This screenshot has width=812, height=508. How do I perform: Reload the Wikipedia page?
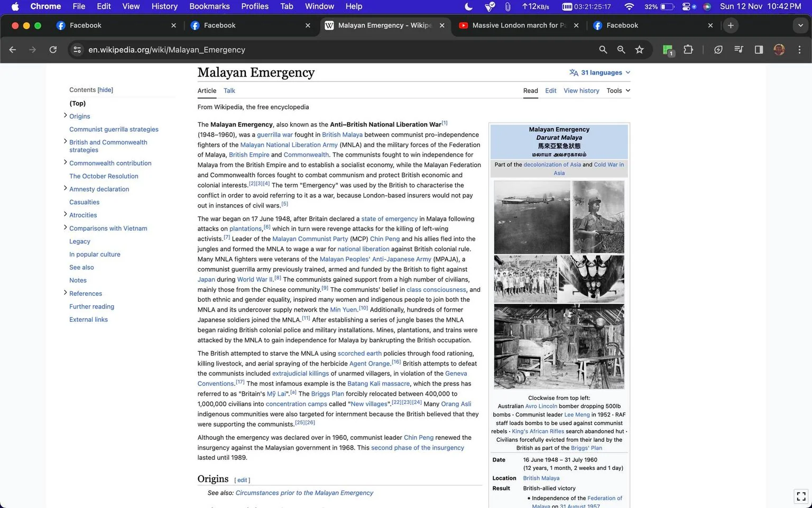(53, 50)
